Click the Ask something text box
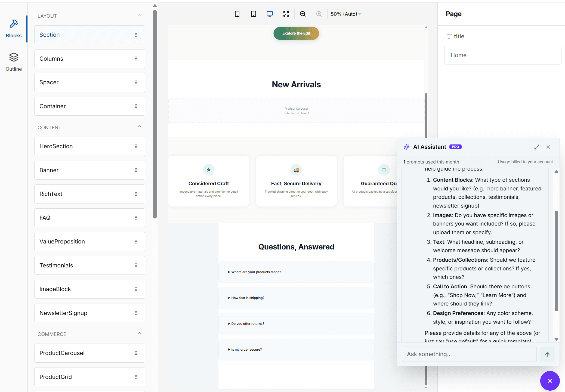Image resolution: width=565 pixels, height=392 pixels. tap(469, 354)
